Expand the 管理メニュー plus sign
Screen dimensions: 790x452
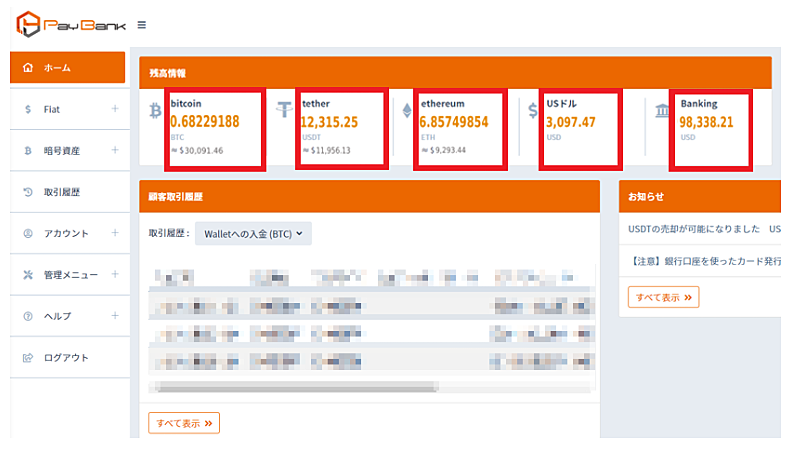coord(115,274)
